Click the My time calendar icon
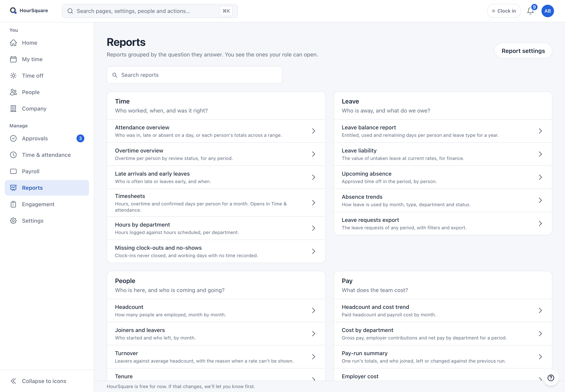The height and width of the screenshot is (392, 565). [x=13, y=59]
